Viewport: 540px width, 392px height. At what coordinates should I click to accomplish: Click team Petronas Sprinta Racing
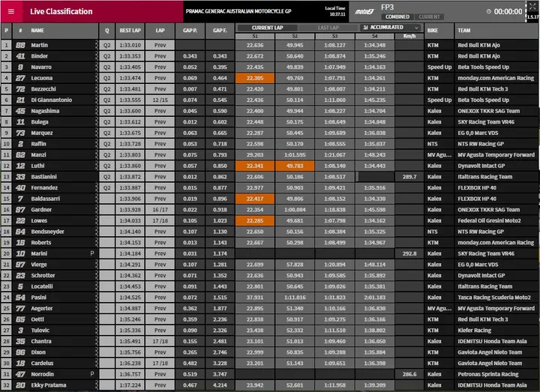[488, 374]
